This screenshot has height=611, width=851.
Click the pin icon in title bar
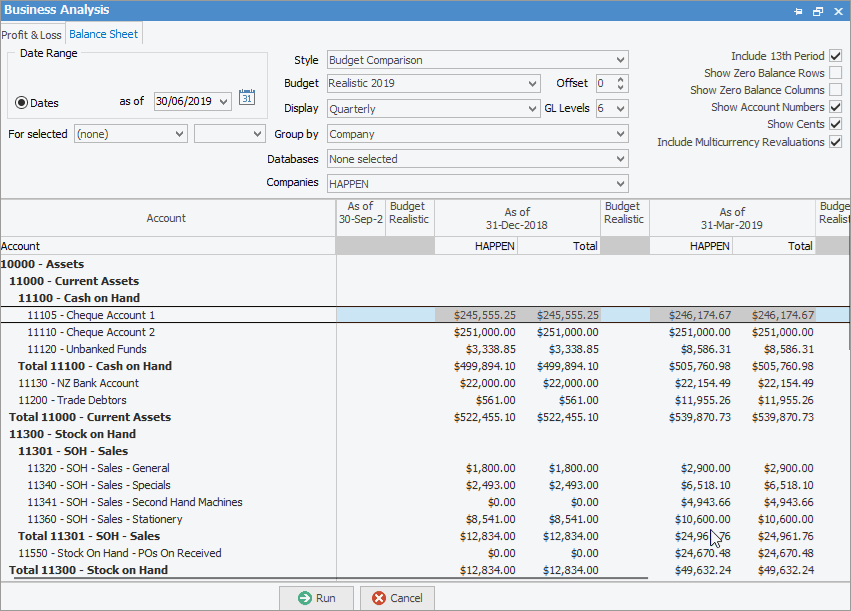pos(798,11)
